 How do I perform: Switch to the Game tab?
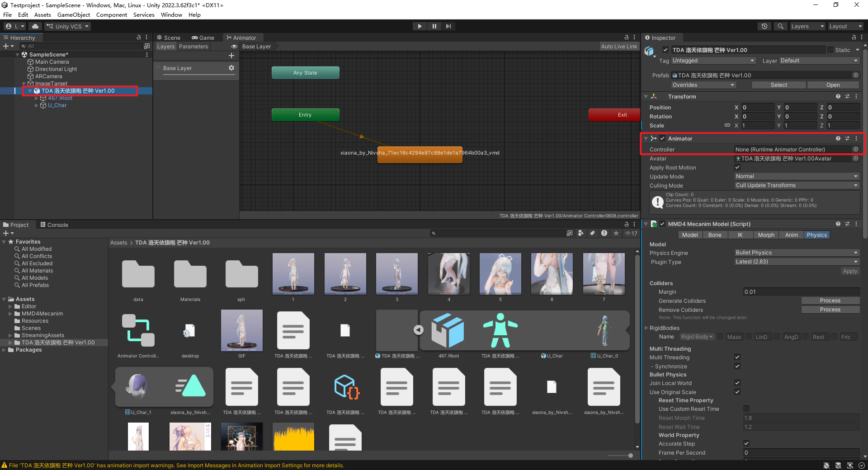(203, 38)
